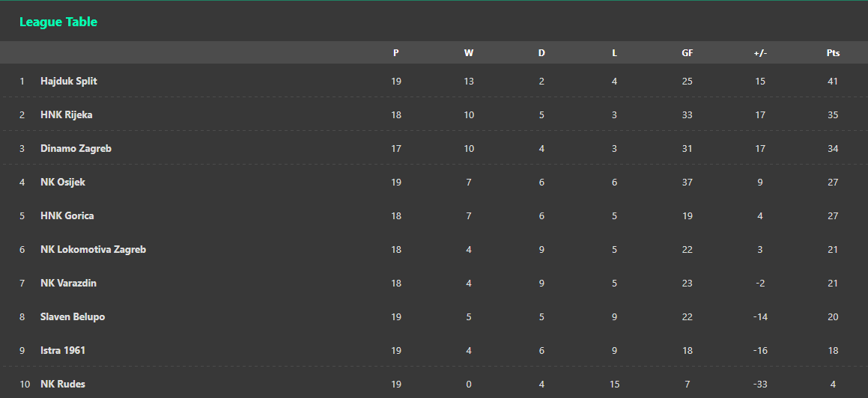Image resolution: width=868 pixels, height=398 pixels.
Task: Click the Hajduk Split team name
Action: click(69, 82)
